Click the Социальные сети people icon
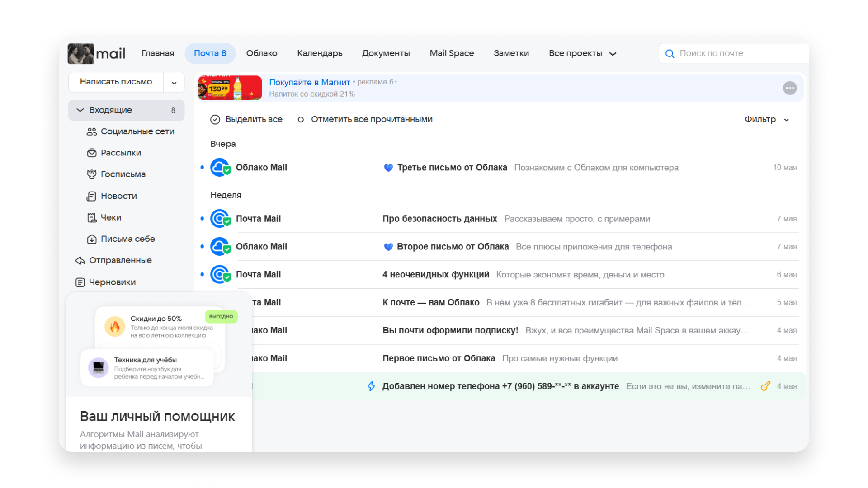Viewport: 868px width, 488px height. point(92,131)
